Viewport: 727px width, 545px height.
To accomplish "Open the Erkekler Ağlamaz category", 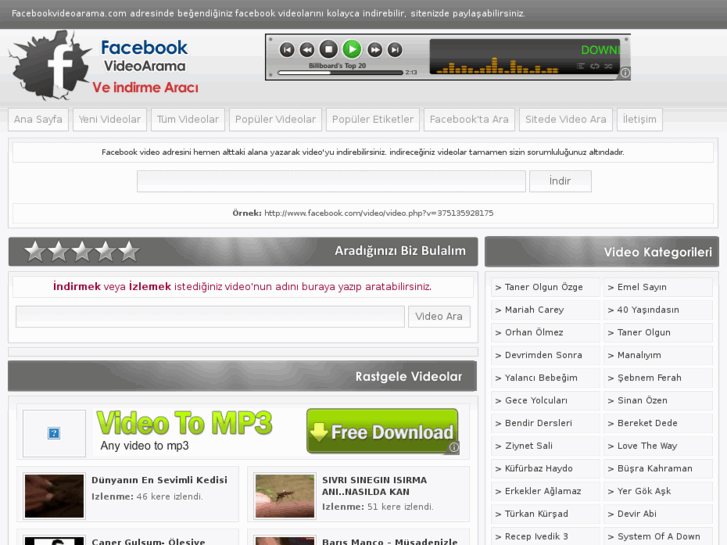I will coord(546,492).
